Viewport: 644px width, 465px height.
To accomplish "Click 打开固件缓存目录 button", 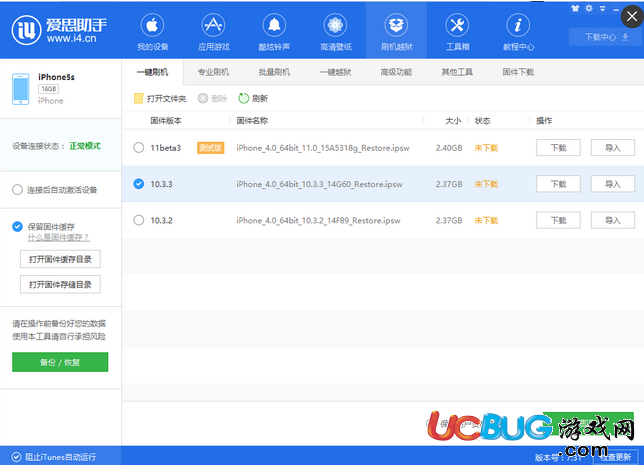I will [60, 259].
